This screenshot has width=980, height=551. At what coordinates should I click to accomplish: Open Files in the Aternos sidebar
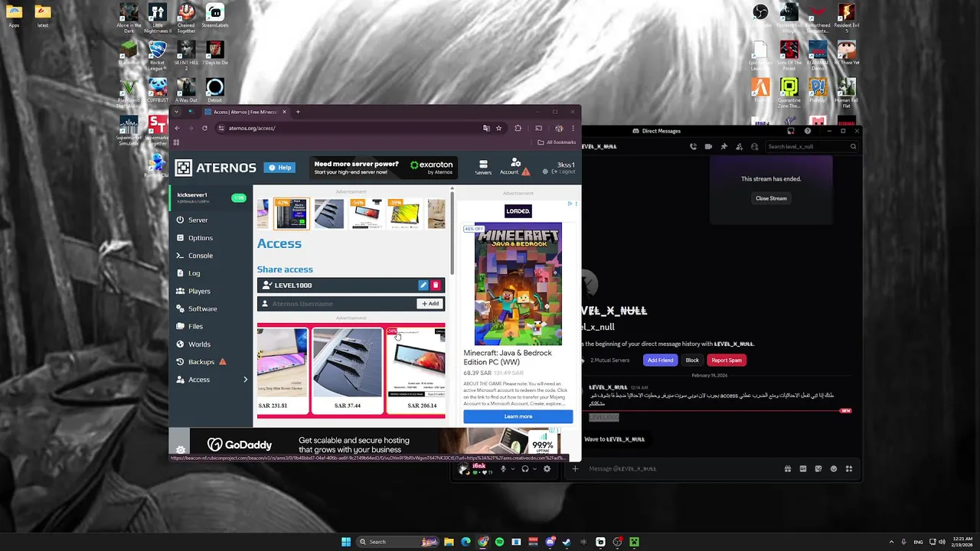189,327
